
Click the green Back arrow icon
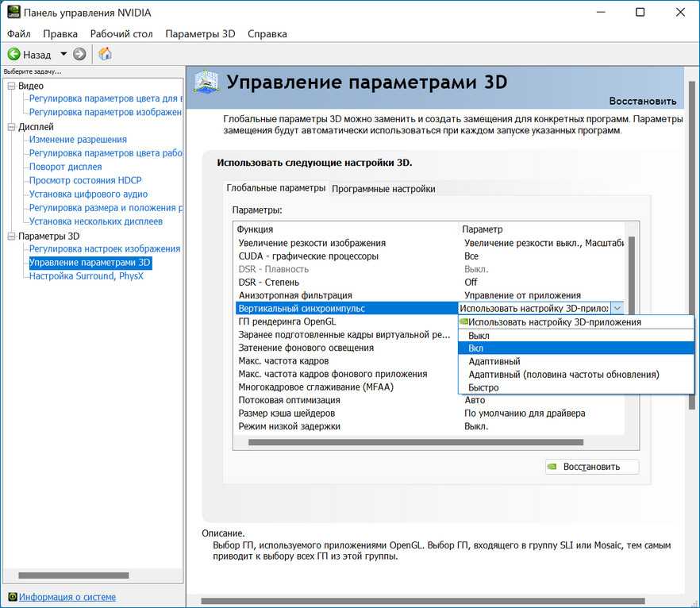coord(13,55)
